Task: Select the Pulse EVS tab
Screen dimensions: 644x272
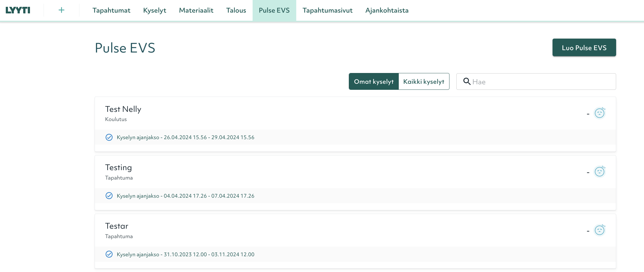Action: pos(274,10)
